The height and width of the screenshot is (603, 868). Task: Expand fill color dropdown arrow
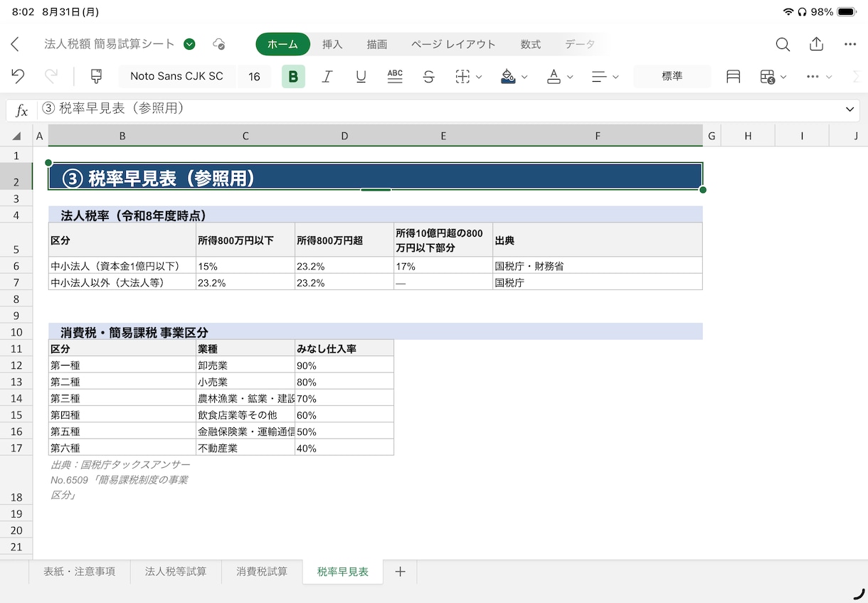(x=525, y=77)
